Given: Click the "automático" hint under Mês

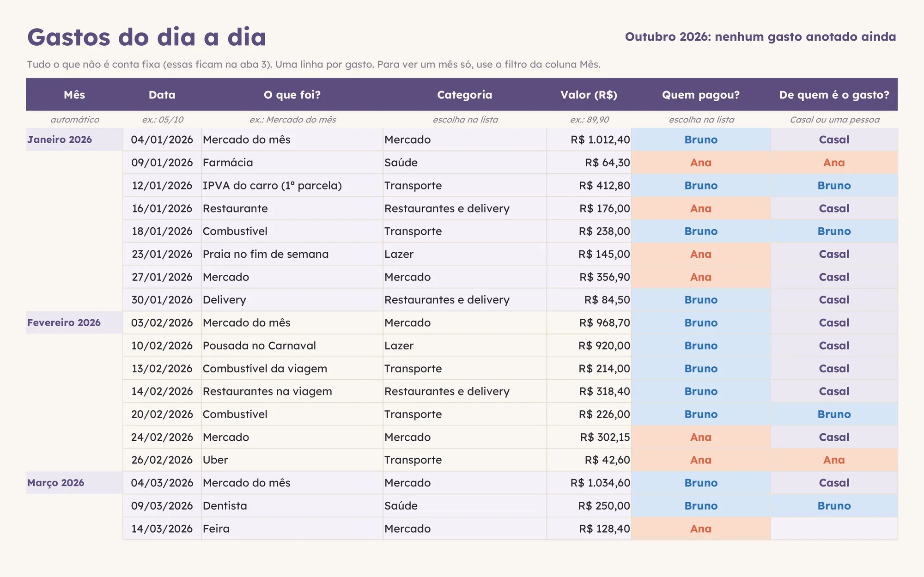Looking at the screenshot, I should click(x=74, y=120).
